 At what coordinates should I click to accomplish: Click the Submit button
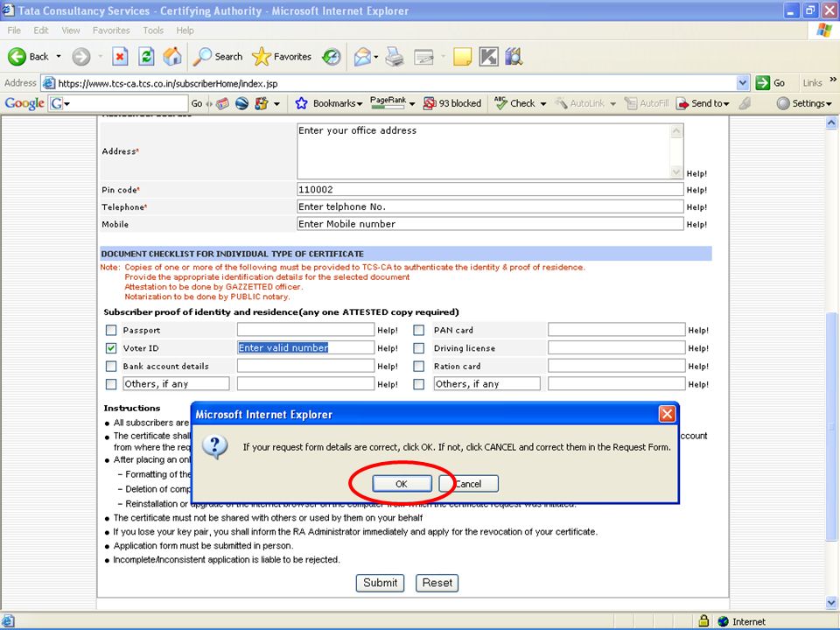coord(381,583)
